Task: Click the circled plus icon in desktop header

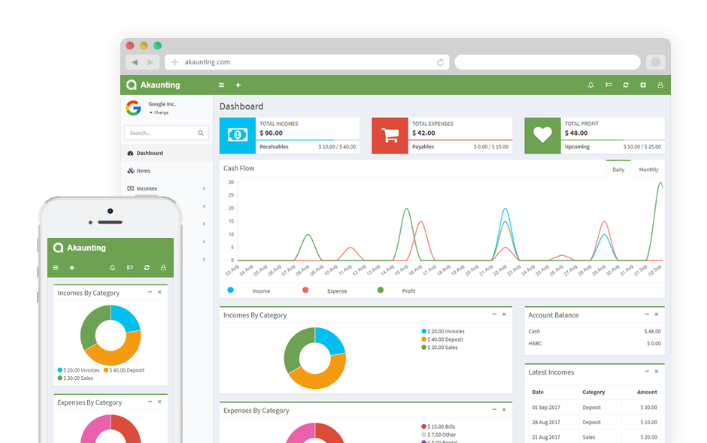Action: coord(643,85)
